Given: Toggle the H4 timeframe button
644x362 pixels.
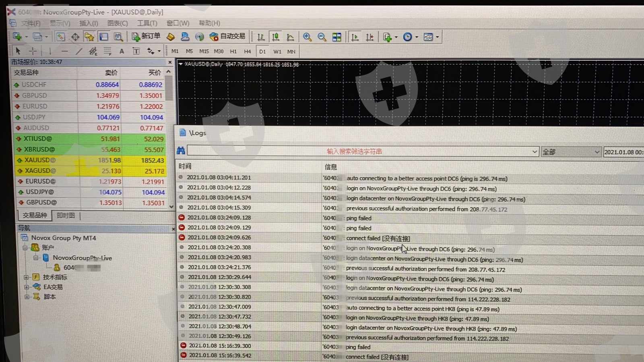Looking at the screenshot, I should [247, 51].
